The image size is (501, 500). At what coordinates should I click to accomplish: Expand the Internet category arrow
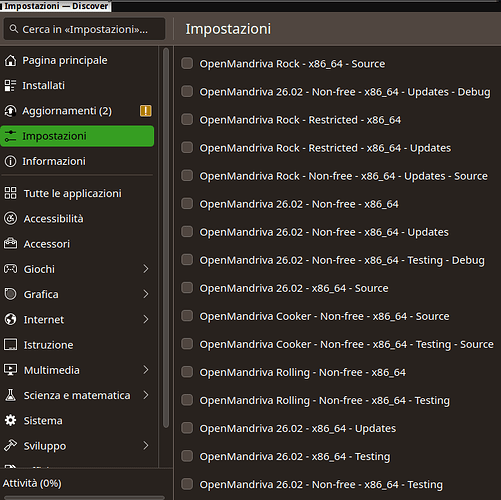[x=146, y=319]
